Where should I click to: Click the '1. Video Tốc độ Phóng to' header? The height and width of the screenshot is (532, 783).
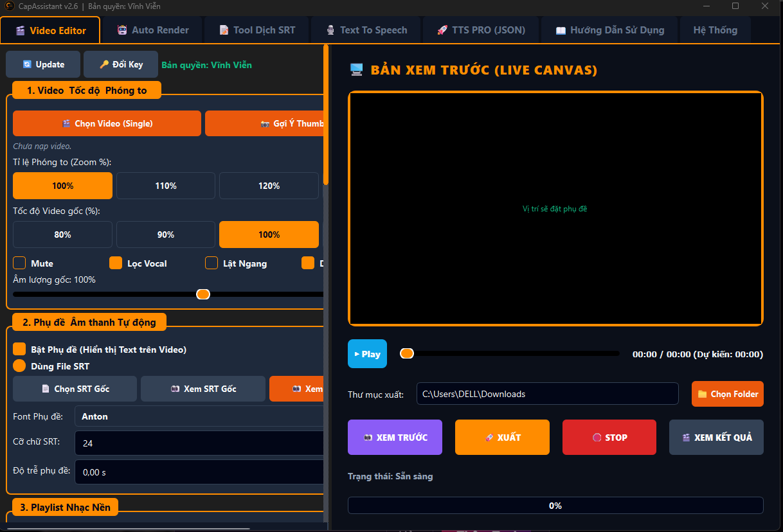[87, 91]
